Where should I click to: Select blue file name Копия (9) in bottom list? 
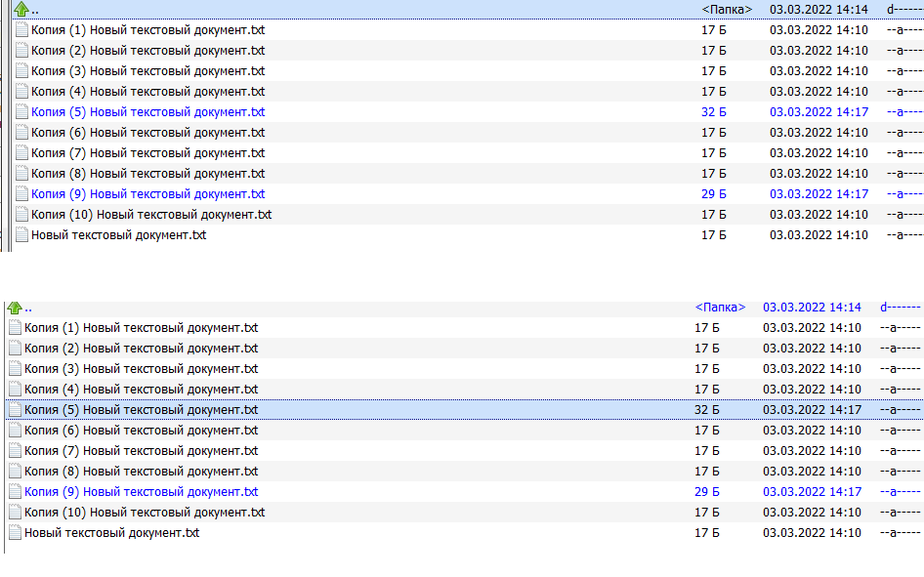click(x=141, y=492)
